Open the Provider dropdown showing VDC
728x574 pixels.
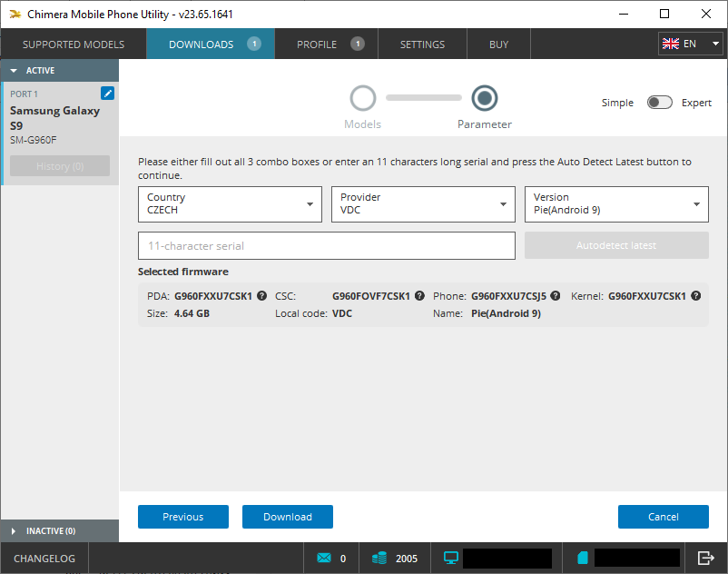pos(423,204)
